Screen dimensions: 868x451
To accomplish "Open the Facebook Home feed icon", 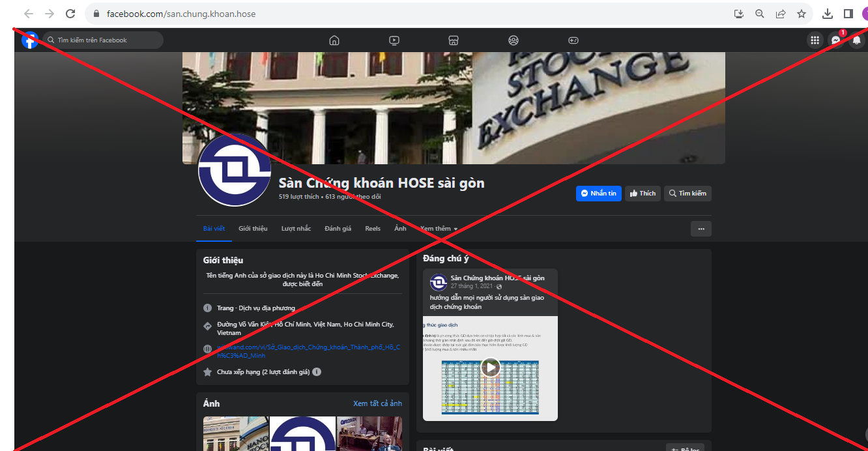I will pyautogui.click(x=334, y=40).
